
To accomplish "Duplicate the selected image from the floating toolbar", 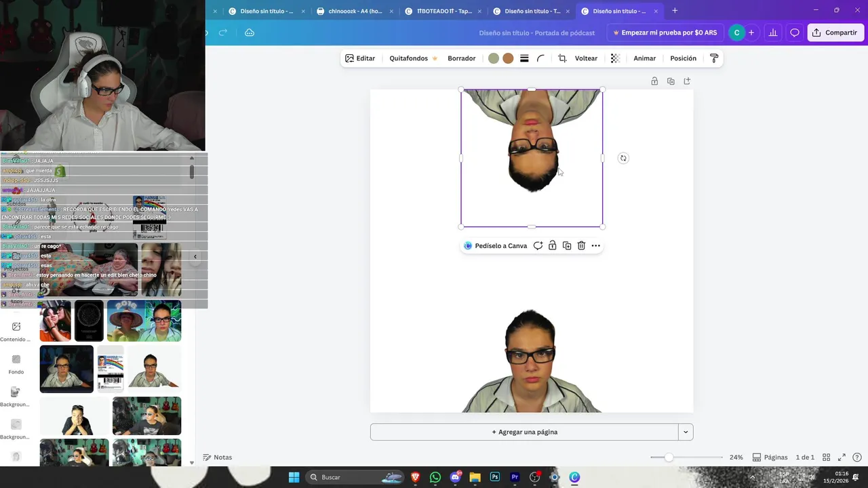I will [x=567, y=245].
